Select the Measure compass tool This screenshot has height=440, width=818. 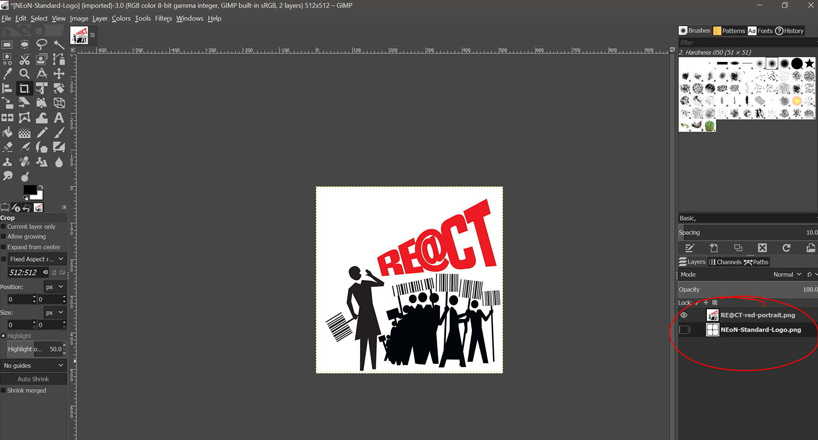click(42, 74)
